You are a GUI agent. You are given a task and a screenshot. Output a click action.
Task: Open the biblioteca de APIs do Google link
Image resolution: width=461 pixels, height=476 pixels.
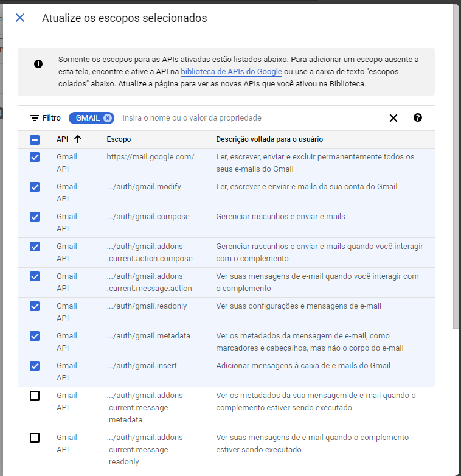[x=231, y=72]
